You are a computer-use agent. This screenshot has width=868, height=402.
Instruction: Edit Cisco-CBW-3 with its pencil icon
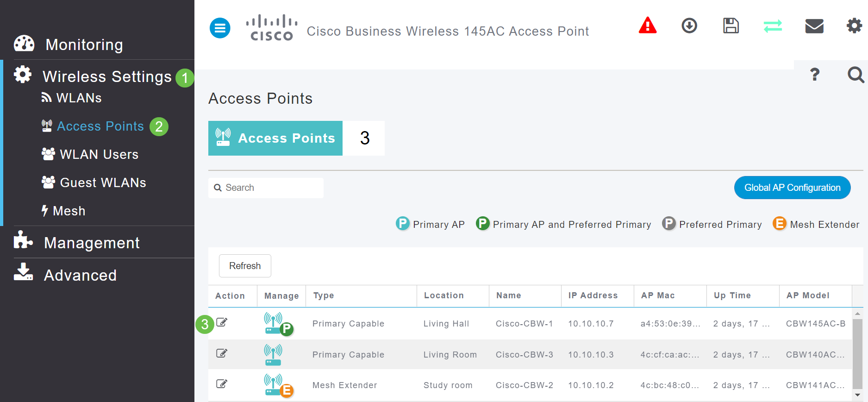coord(222,353)
